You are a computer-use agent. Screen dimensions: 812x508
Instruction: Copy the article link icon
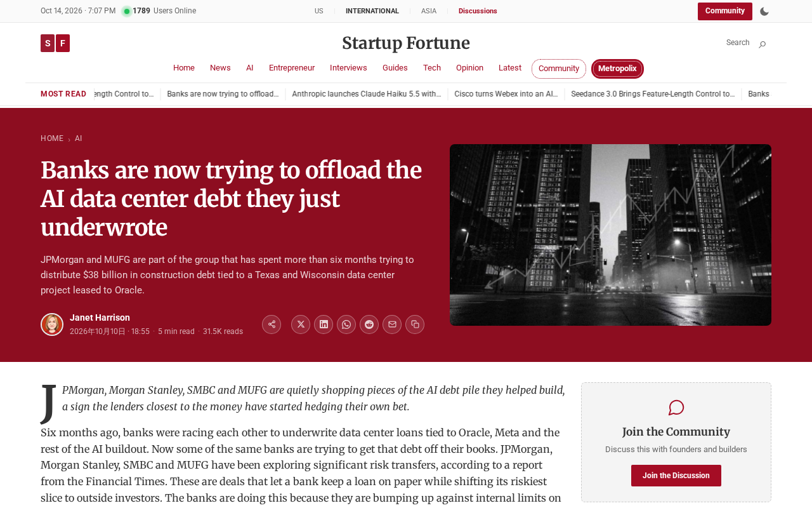(415, 324)
